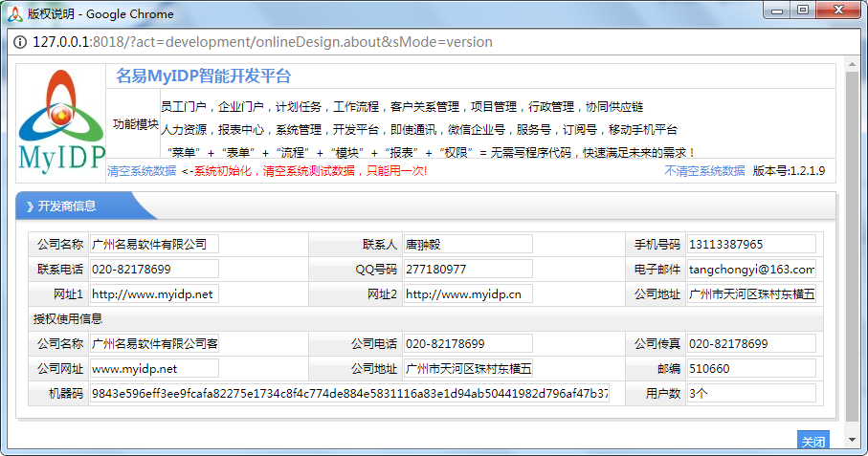Click the 联系电话 input field

pos(154,270)
